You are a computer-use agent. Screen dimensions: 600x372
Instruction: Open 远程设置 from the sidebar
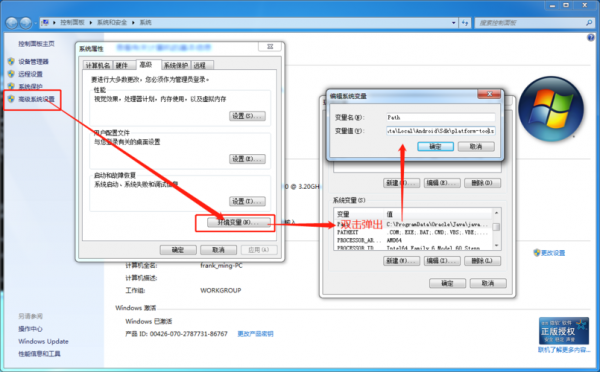[x=30, y=74]
